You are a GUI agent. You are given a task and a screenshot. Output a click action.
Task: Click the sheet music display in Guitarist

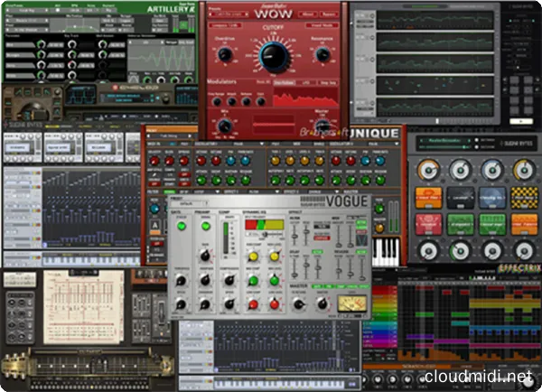[x=83, y=307]
